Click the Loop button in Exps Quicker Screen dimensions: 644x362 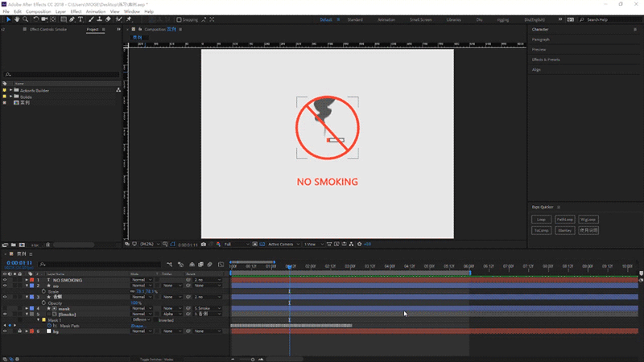click(541, 220)
